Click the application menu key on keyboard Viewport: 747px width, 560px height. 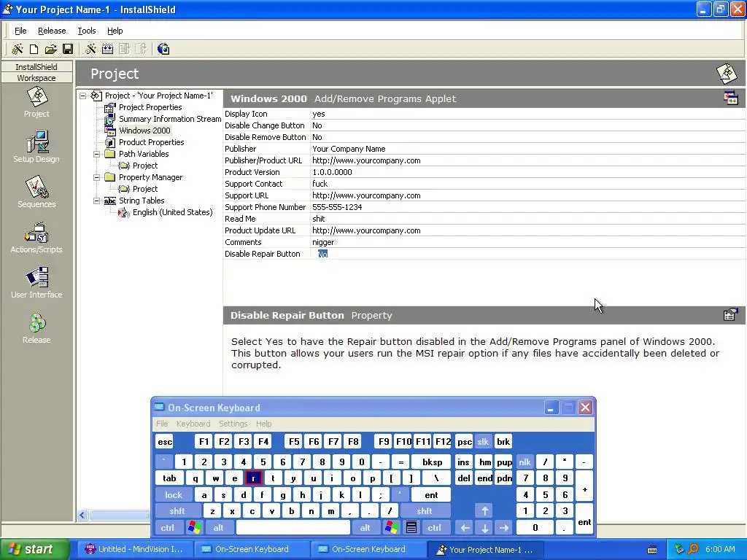point(411,527)
